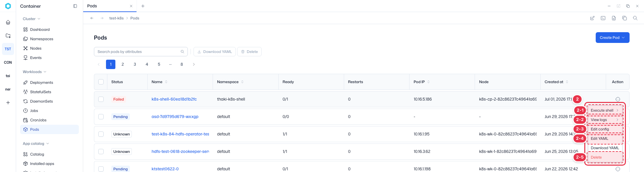Choose Edit YAML from action menu

click(x=605, y=138)
